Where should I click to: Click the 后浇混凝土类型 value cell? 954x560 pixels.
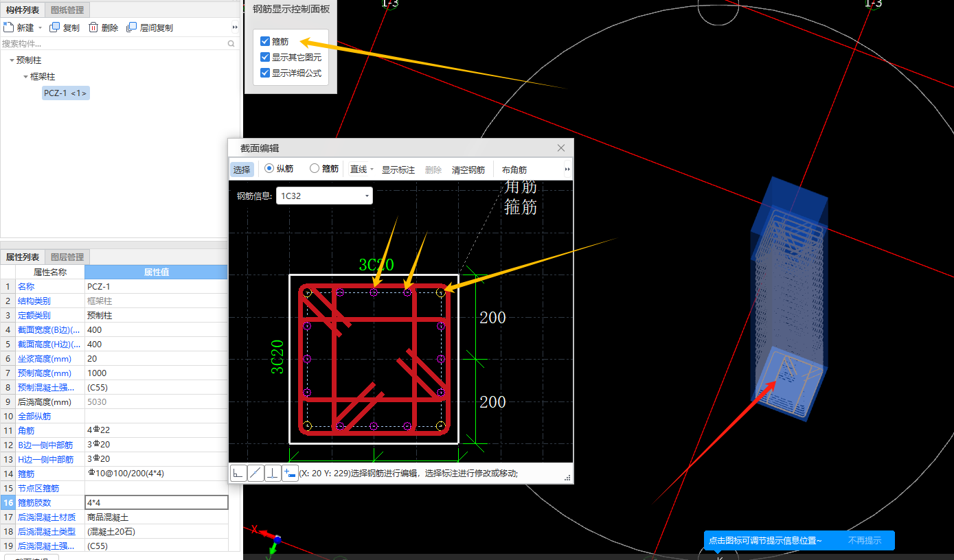click(156, 531)
